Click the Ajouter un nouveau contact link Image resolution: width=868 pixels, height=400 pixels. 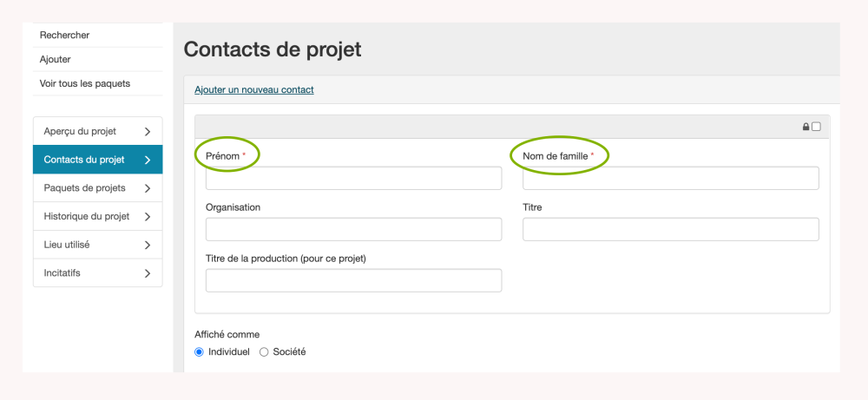pos(253,89)
